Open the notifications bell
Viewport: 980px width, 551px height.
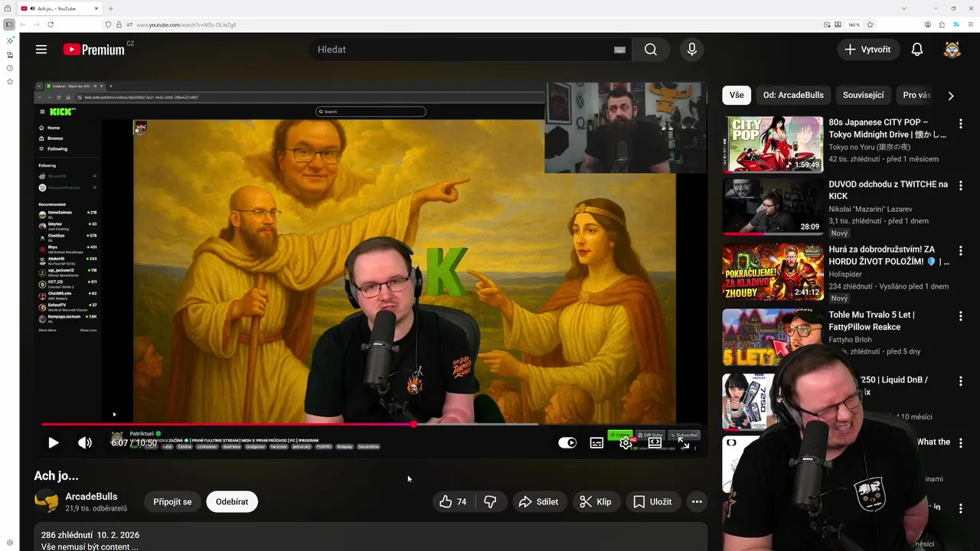(x=917, y=50)
